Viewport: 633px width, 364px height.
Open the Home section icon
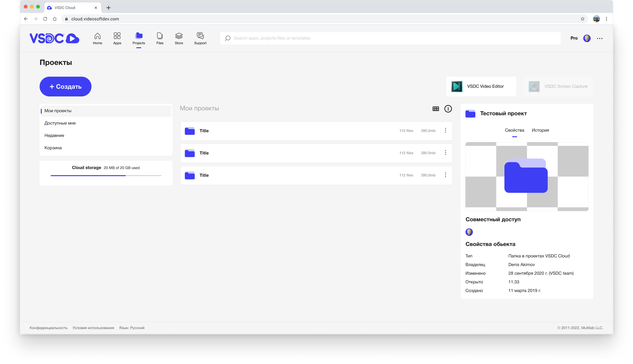[97, 36]
